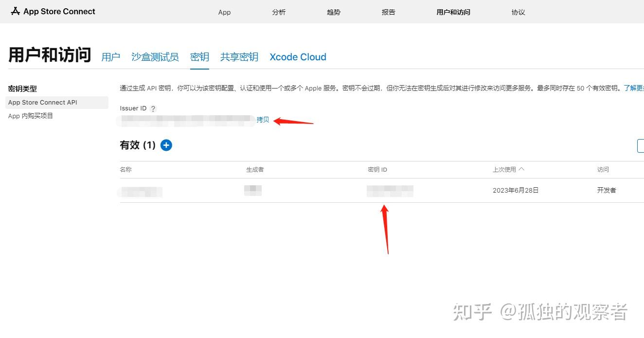Image resolution: width=644 pixels, height=338 pixels.
Task: Select App 内购买项目 key type
Action: tap(30, 116)
